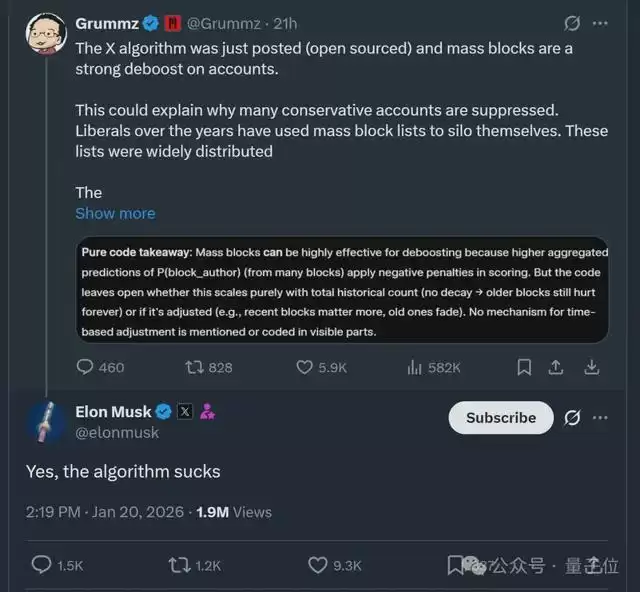Image resolution: width=640 pixels, height=592 pixels.
Task: Click the reply icon on Grummz's post
Action: [x=86, y=367]
